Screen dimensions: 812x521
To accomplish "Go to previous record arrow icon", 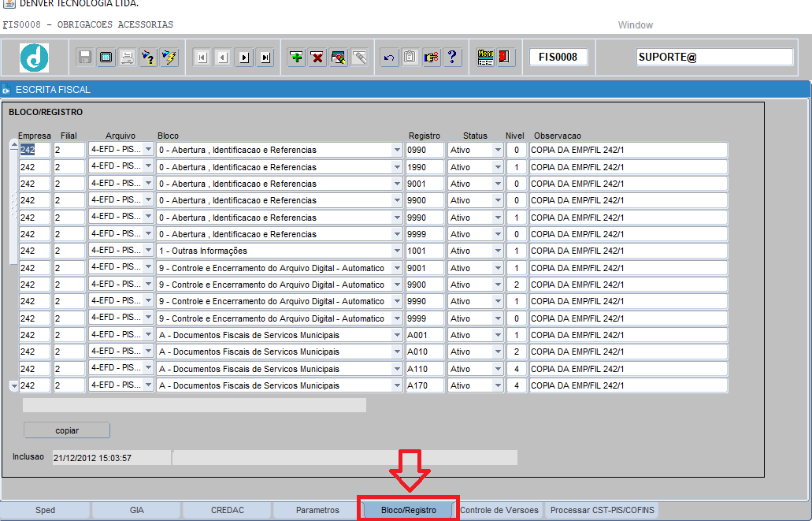I will (223, 57).
